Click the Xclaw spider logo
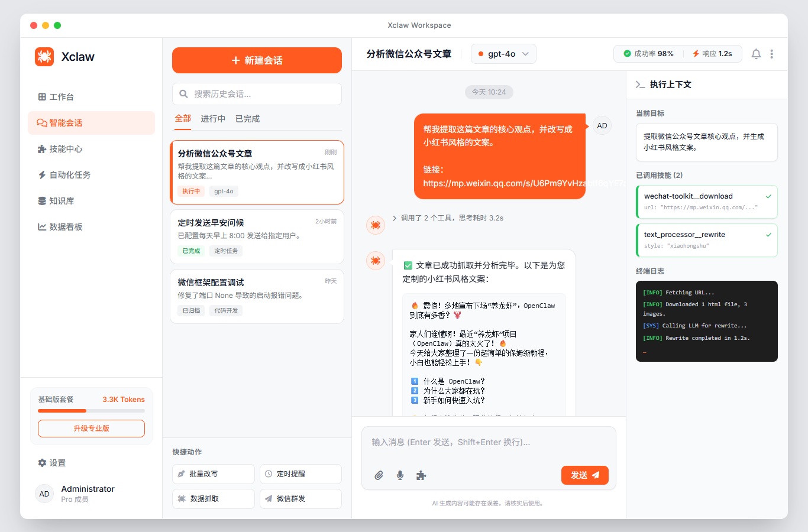 [44, 56]
